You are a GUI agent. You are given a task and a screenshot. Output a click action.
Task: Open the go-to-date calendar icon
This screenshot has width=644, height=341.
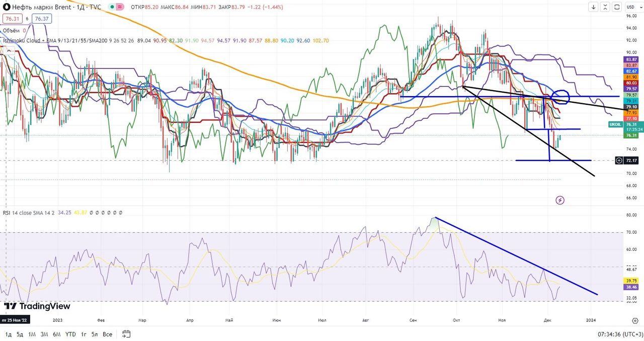[x=126, y=334]
